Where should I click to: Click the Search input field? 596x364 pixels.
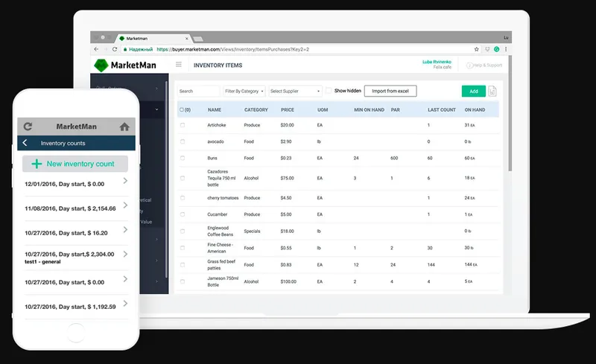(198, 92)
